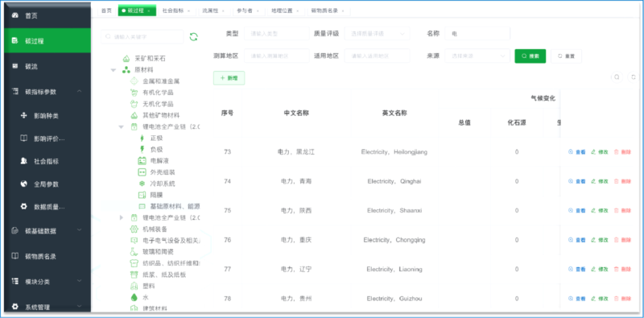Focus the 类型 input field
644x318 pixels.
[276, 34]
